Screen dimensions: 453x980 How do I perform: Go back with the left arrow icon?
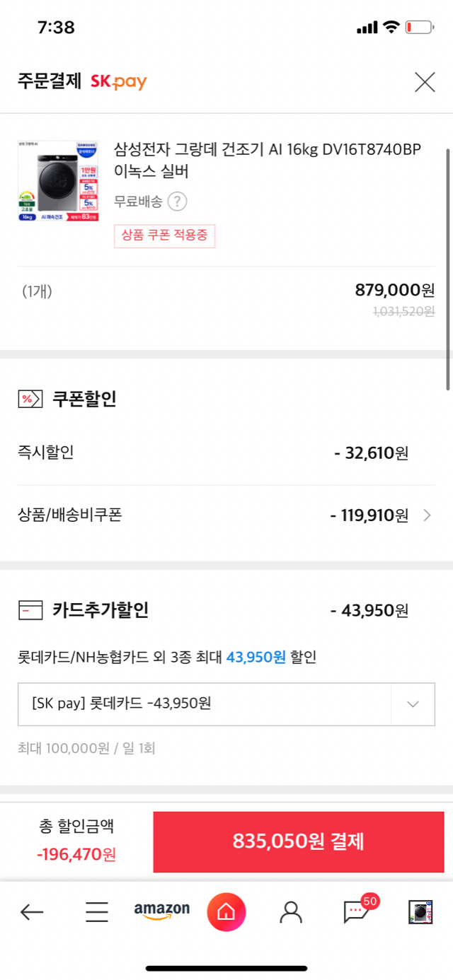click(32, 912)
